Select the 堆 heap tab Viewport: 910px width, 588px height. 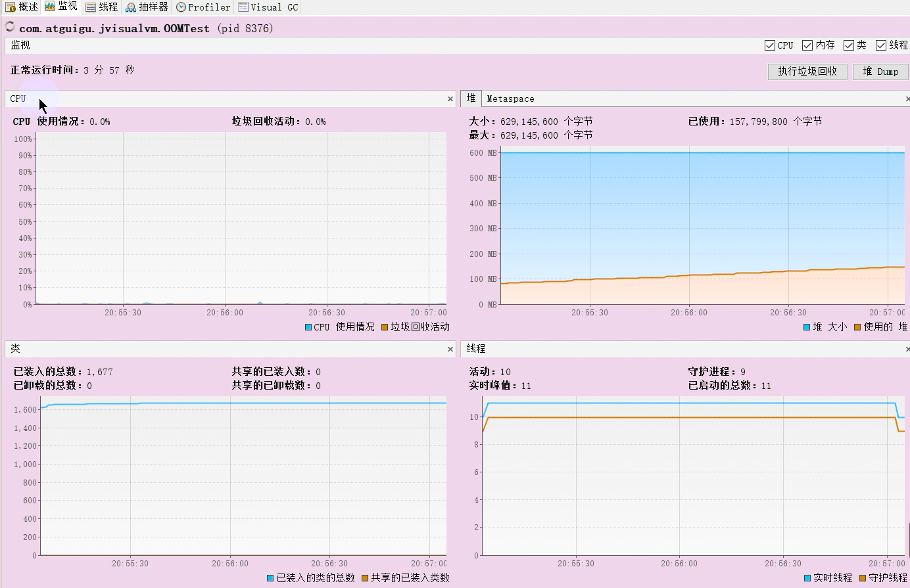[471, 98]
